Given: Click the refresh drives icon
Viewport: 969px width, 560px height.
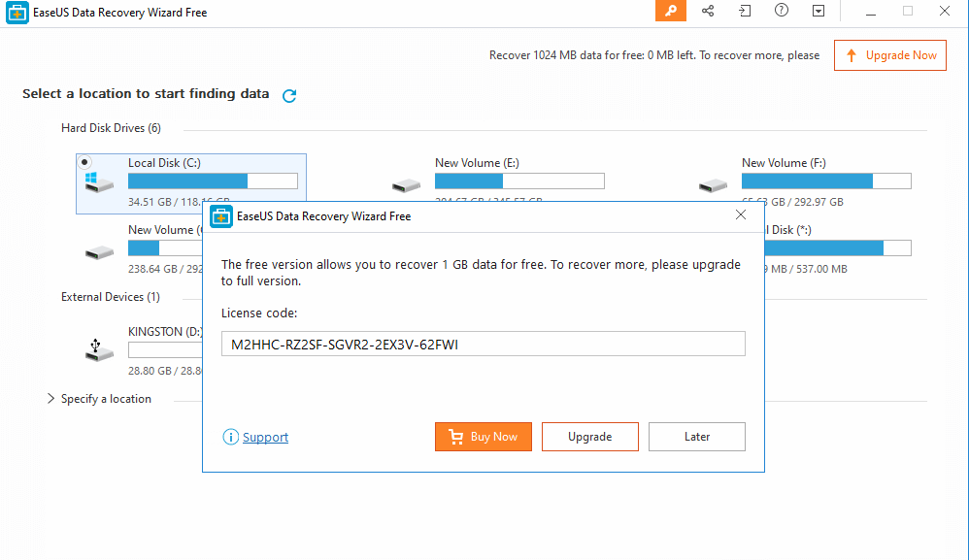Looking at the screenshot, I should click(x=289, y=96).
